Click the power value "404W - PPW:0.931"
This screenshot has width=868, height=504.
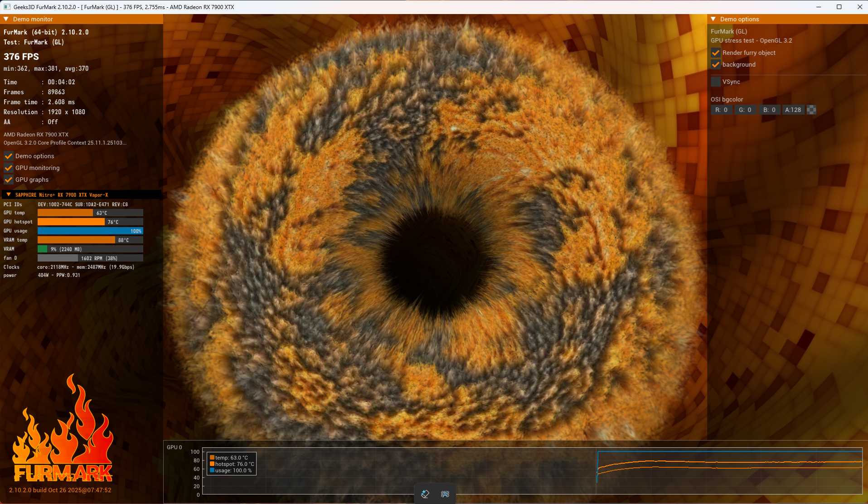59,275
